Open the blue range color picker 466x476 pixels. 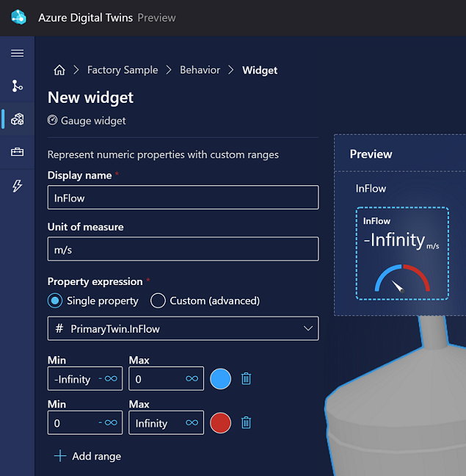click(220, 378)
